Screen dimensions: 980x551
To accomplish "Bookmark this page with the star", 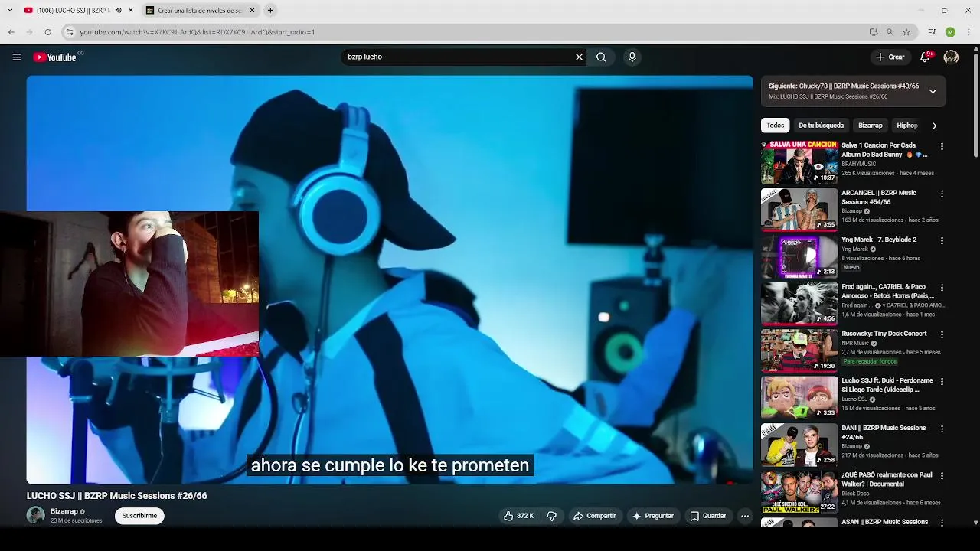I will pos(906,32).
